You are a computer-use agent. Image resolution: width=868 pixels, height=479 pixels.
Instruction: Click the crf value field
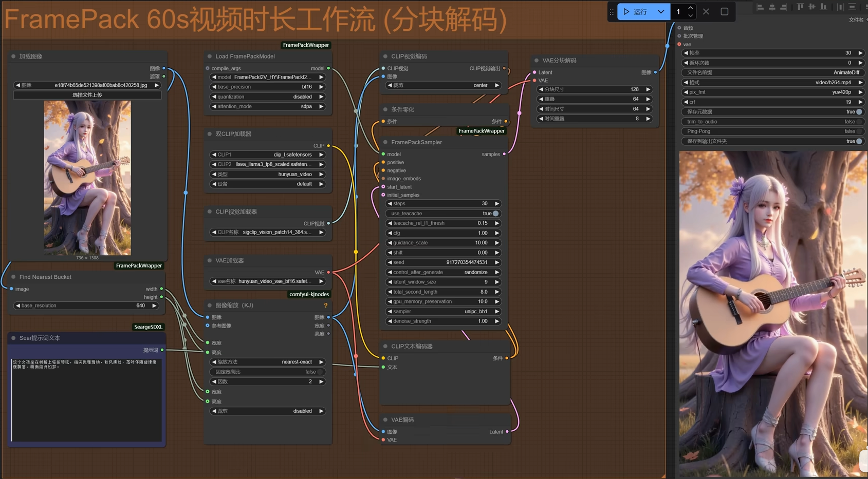(x=773, y=102)
